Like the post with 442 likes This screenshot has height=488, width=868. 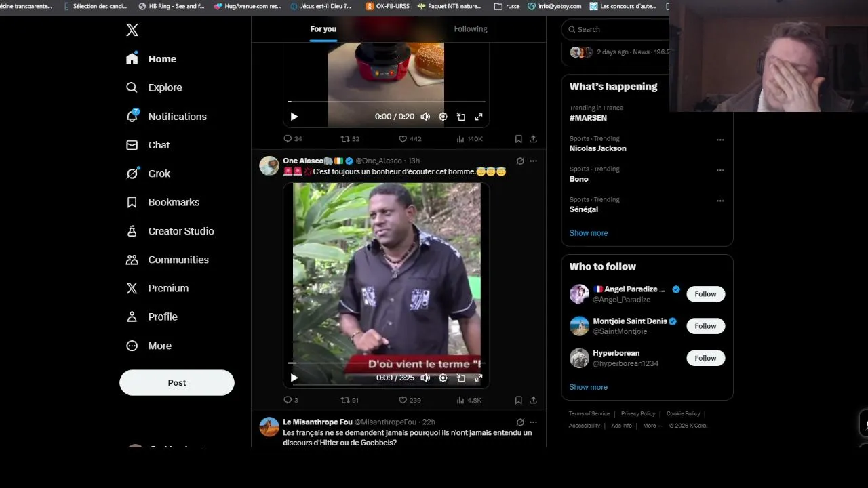pos(410,138)
